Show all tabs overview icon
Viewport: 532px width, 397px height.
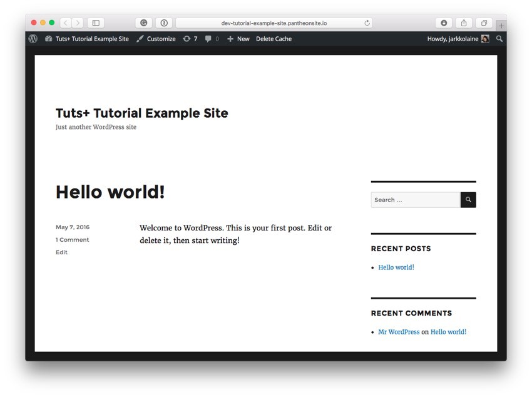(484, 23)
